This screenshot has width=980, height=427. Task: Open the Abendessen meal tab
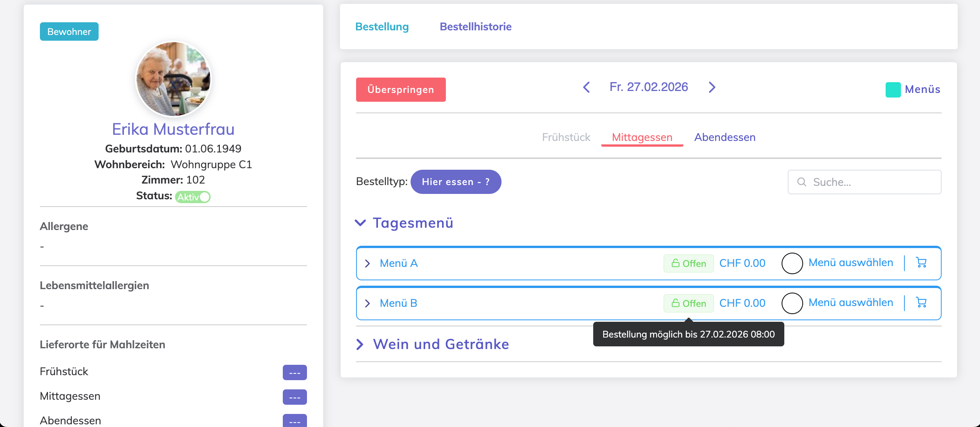coord(724,137)
